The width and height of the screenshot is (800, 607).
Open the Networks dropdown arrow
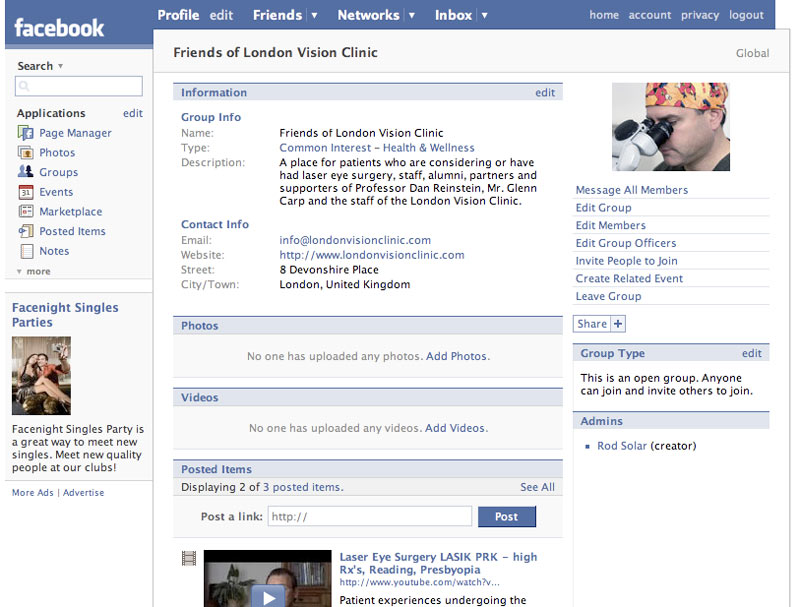coord(411,16)
